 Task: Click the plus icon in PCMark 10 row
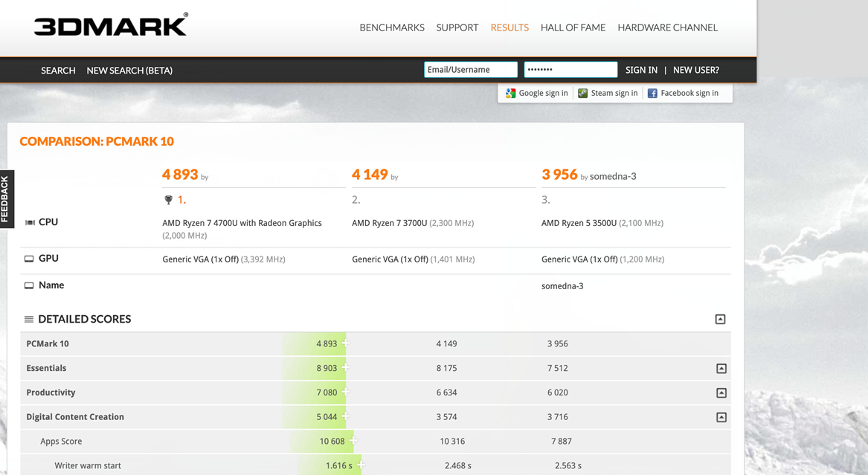click(x=345, y=343)
